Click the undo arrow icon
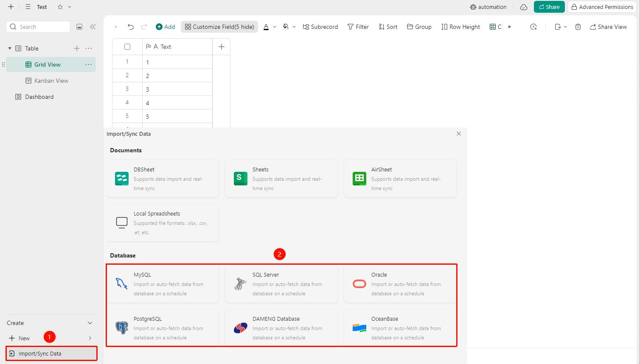Viewport: 640px width, 364px height. 131,27
